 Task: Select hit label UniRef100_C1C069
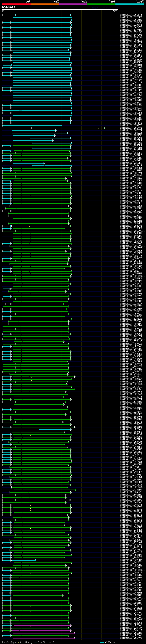(131, 178)
